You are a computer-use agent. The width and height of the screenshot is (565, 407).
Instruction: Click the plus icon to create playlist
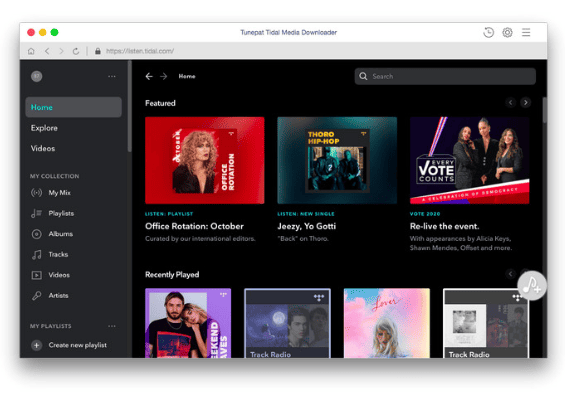pos(36,345)
